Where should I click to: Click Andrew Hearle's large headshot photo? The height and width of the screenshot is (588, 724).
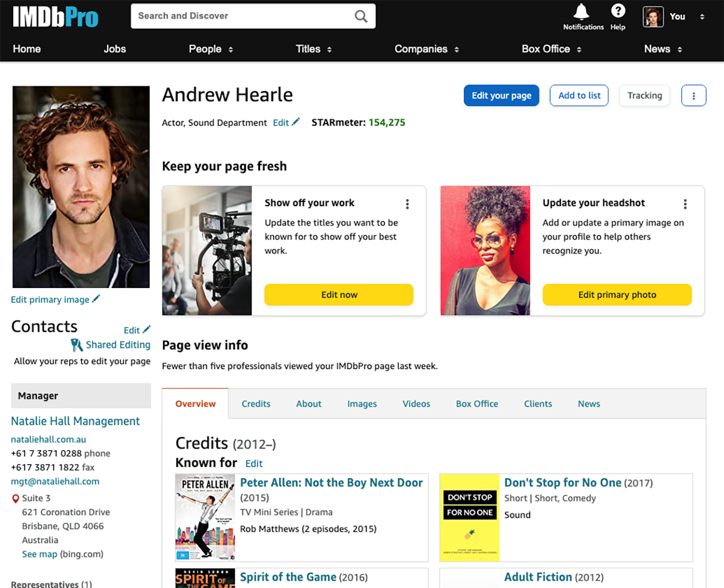point(81,187)
